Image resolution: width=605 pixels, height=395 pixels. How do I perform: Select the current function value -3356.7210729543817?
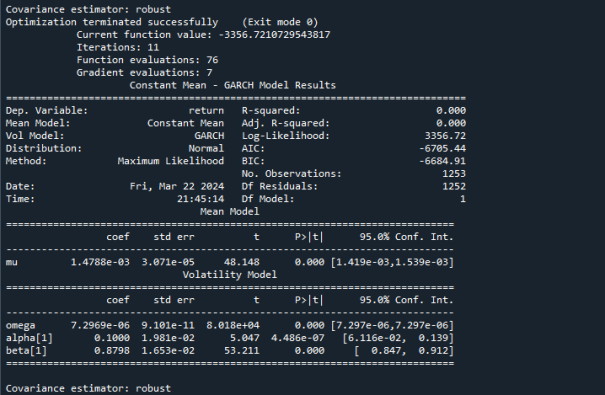point(274,35)
